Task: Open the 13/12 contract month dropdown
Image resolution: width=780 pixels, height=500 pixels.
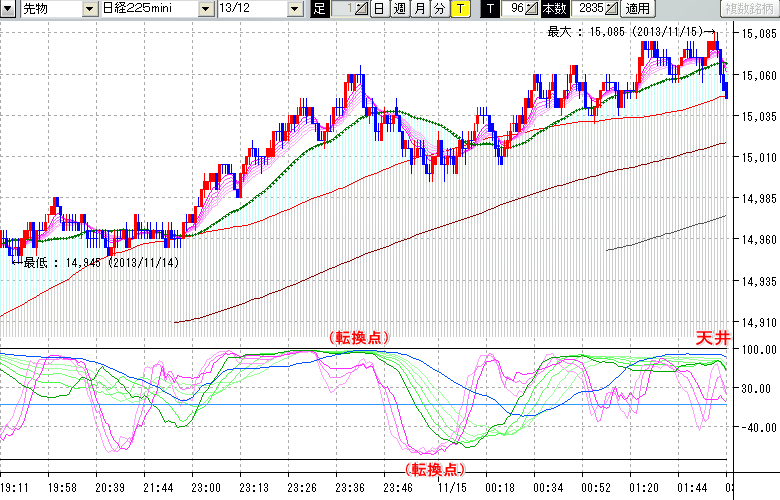Action: [x=294, y=9]
